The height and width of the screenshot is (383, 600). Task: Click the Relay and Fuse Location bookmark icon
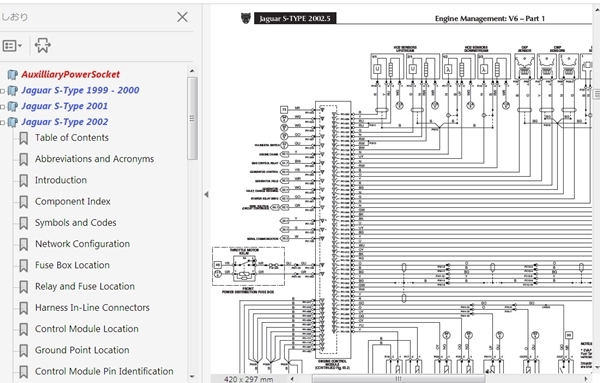tap(24, 287)
